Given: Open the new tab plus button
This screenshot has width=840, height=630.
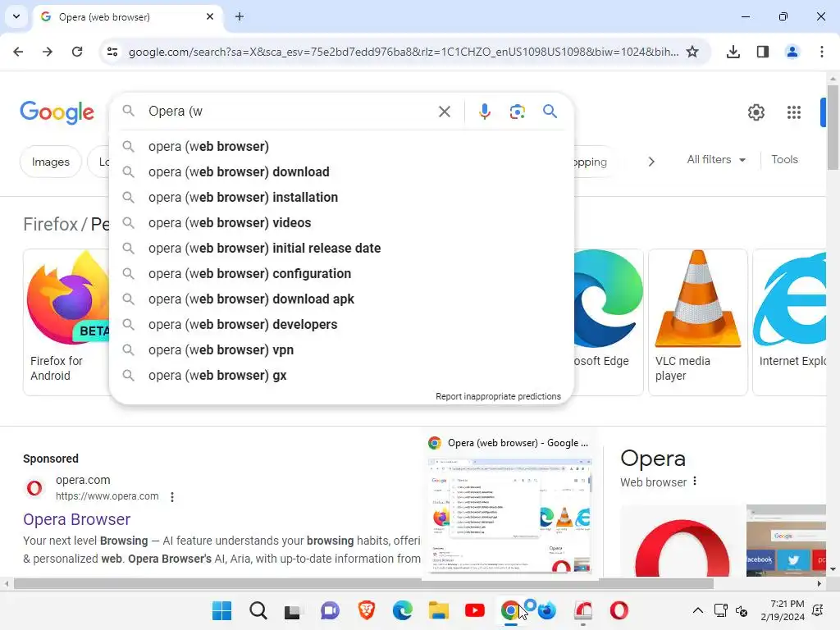Looking at the screenshot, I should tap(240, 16).
